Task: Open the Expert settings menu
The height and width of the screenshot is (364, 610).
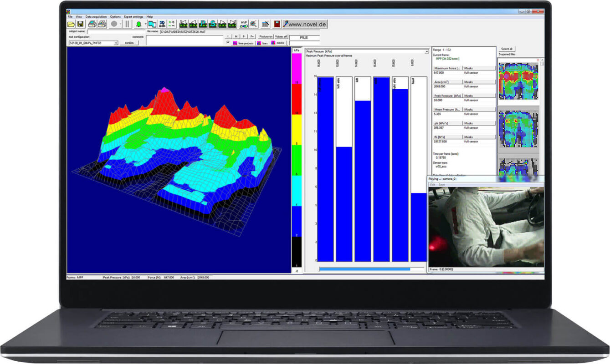Action: coord(133,16)
